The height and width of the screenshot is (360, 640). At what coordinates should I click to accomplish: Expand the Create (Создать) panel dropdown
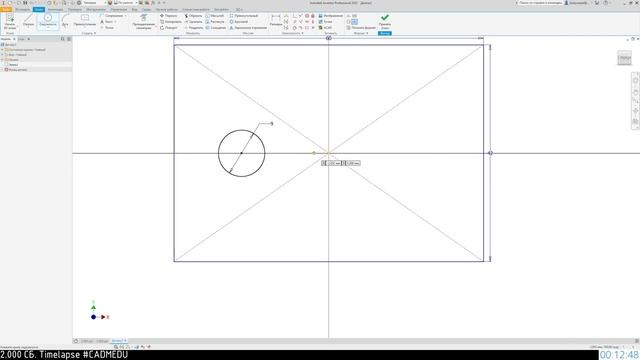click(x=89, y=33)
